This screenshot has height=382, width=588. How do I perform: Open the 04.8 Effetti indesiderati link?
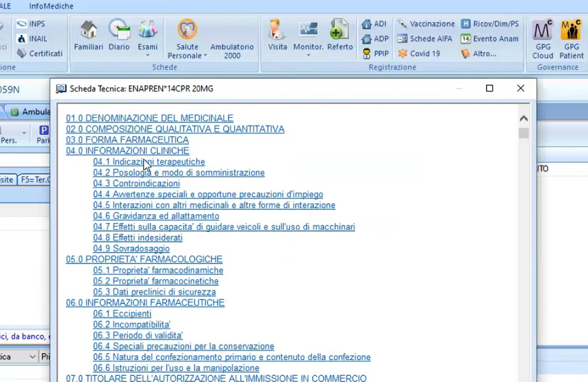138,238
